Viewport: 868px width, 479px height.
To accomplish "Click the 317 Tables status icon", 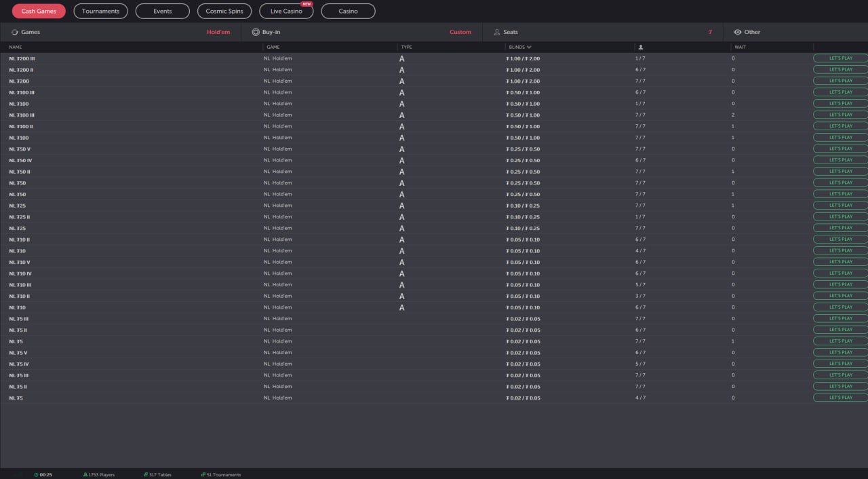I will click(146, 475).
